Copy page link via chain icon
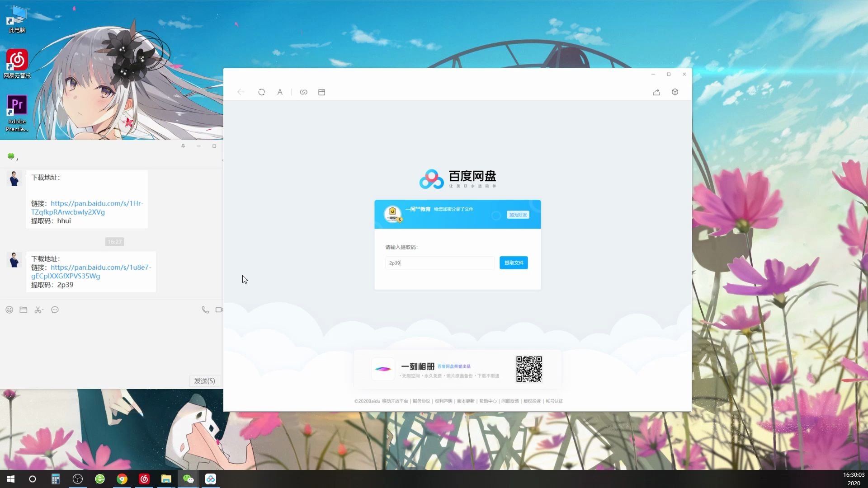868x488 pixels. (x=303, y=92)
